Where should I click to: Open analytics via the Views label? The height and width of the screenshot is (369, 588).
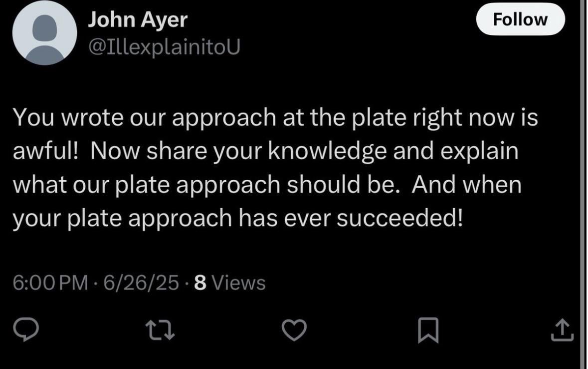coord(238,283)
